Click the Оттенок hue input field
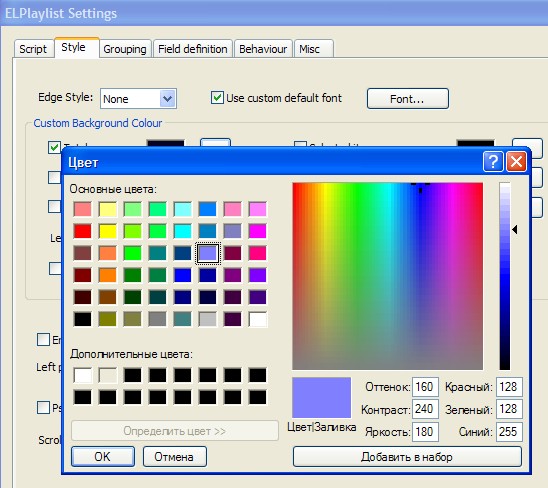 tap(425, 387)
